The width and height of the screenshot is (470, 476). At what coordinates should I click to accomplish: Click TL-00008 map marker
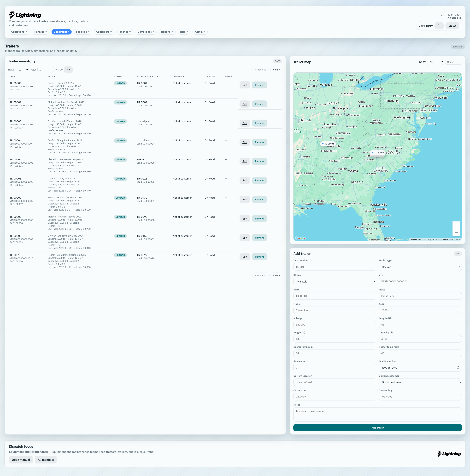(x=378, y=153)
